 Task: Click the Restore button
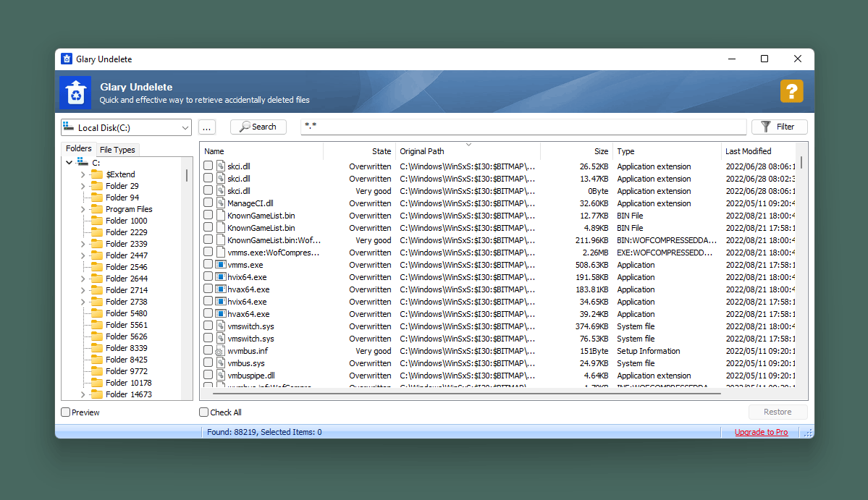tap(778, 412)
